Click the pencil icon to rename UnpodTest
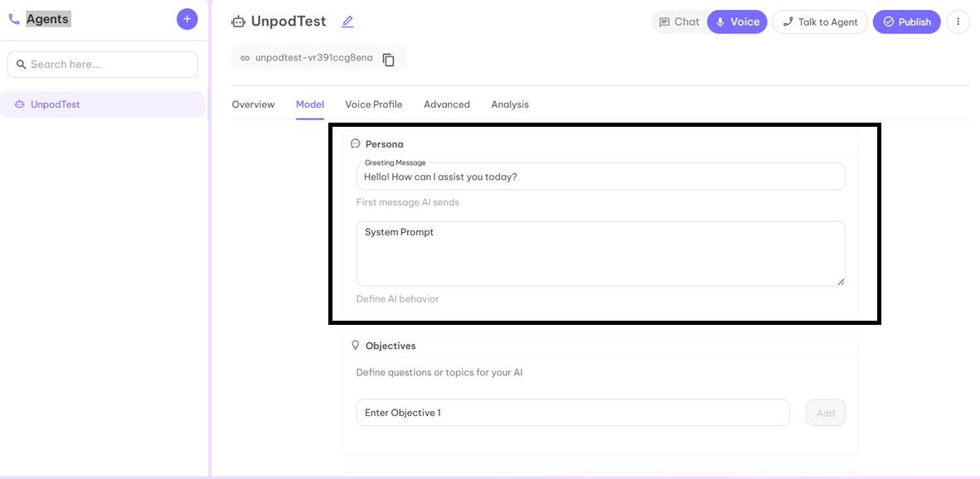980x479 pixels. 347,21
